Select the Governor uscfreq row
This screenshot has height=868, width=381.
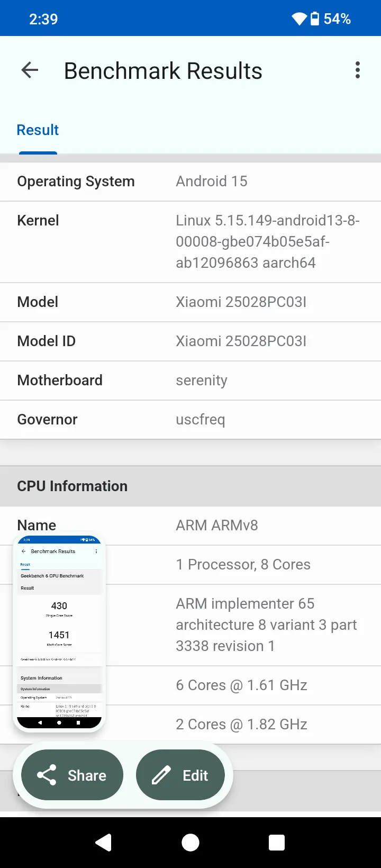(190, 420)
